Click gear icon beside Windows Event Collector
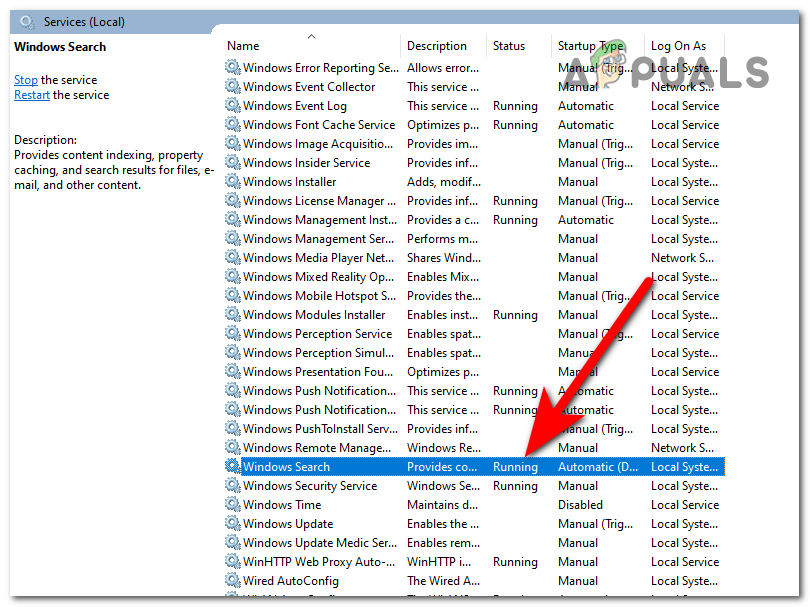The image size is (810, 607). pos(233,86)
